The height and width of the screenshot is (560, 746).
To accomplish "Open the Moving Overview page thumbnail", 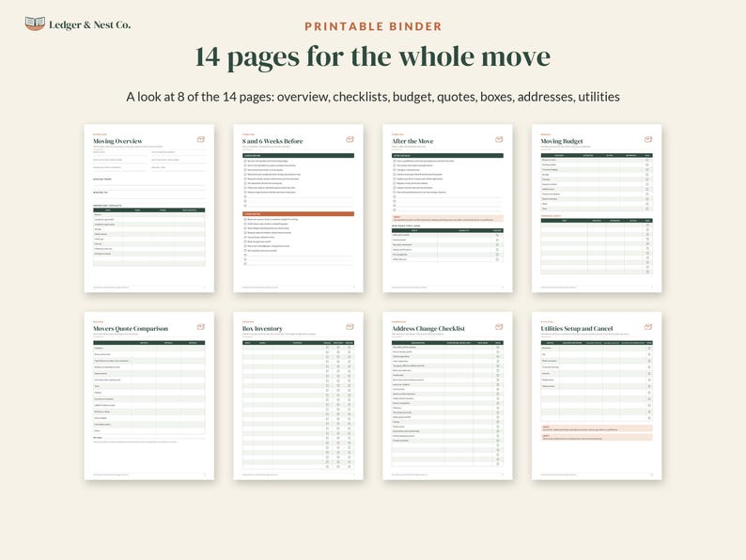I will pos(148,208).
